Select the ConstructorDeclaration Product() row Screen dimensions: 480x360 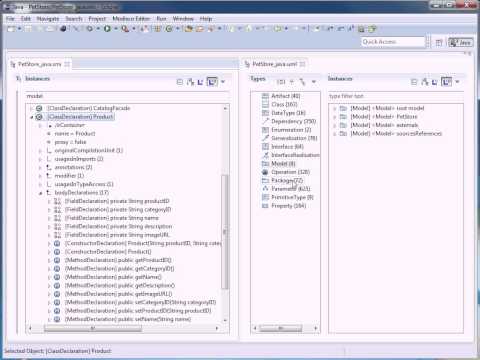(x=108, y=252)
